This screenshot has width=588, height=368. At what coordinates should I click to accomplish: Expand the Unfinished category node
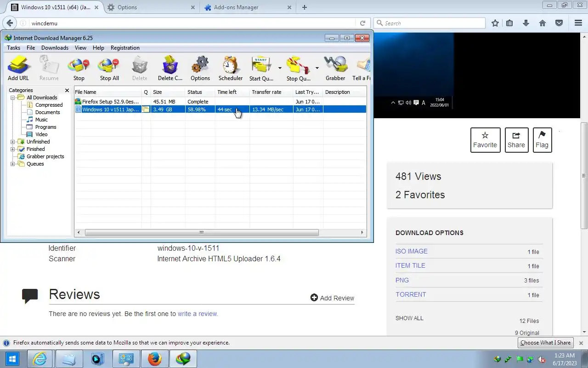[x=13, y=142]
